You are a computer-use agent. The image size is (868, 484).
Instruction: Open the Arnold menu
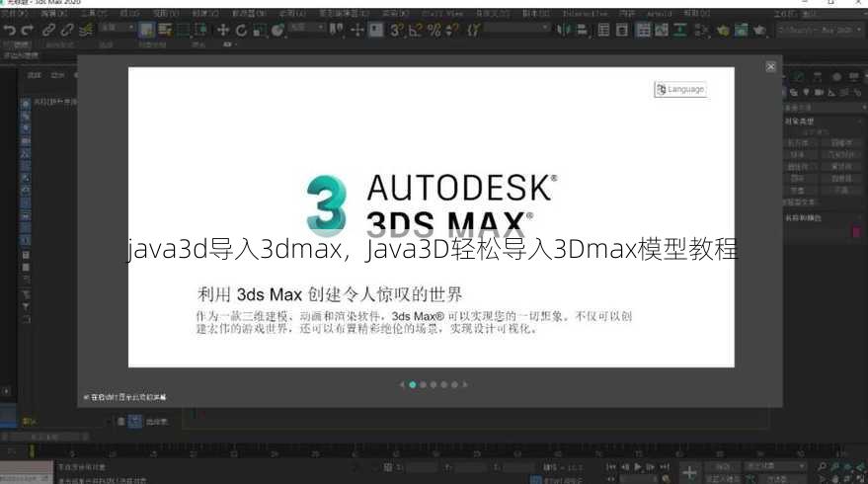pos(660,13)
